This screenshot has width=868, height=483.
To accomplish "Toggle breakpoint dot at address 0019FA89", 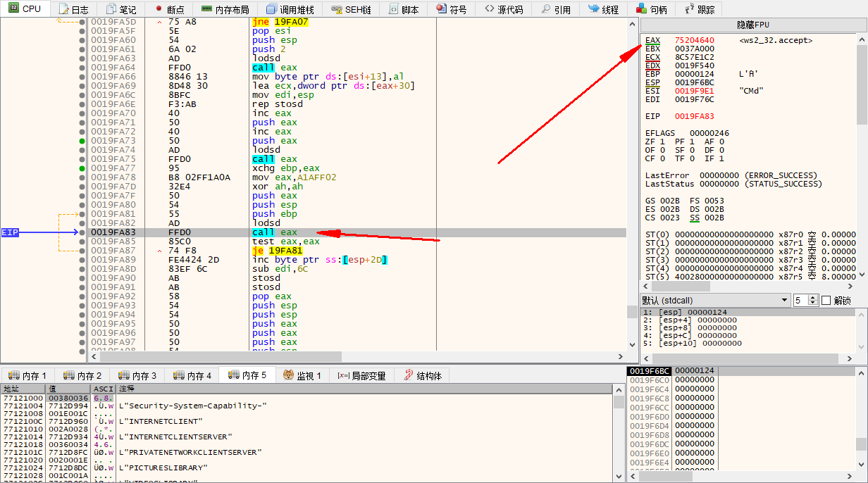I will [82, 260].
